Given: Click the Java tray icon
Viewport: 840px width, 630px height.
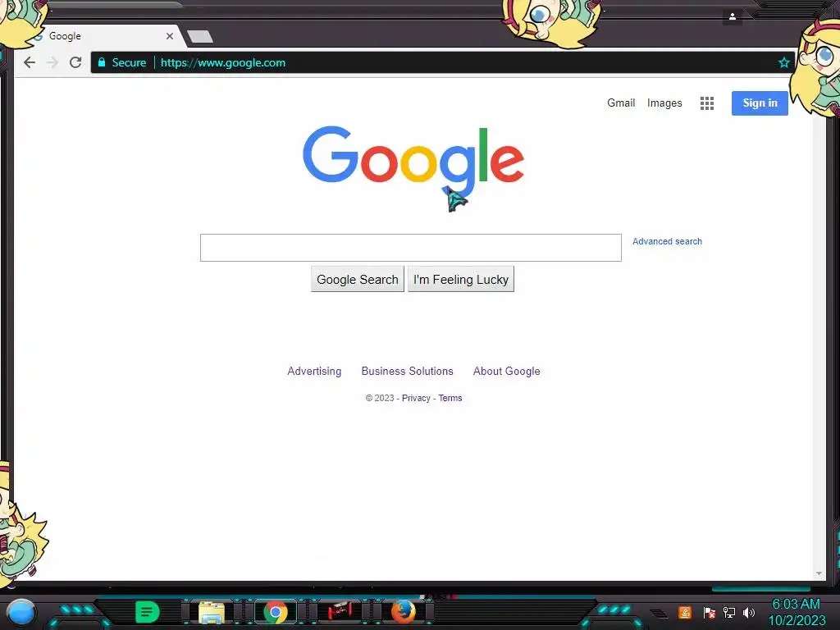Looking at the screenshot, I should [685, 612].
